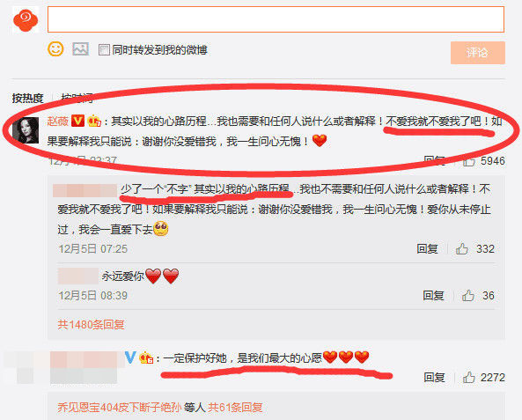The image size is (522, 420).
Task: Open the emoji picker smiley icon
Action: click(55, 49)
